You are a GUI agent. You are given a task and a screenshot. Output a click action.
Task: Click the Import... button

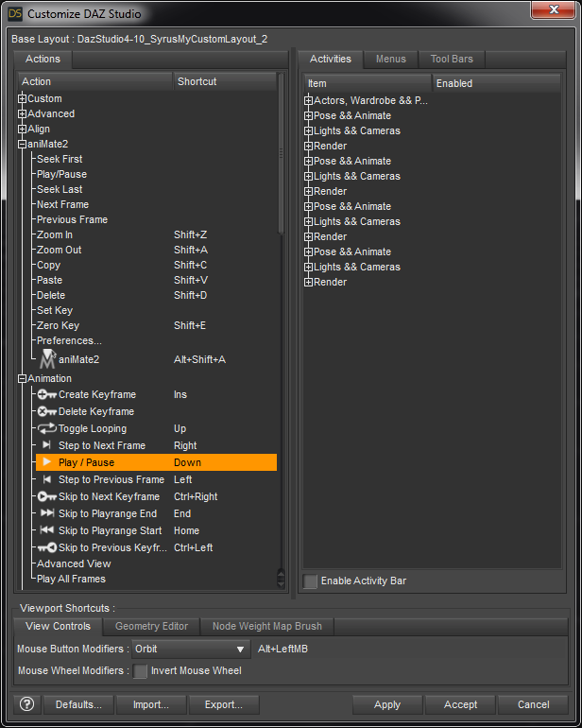click(x=151, y=704)
